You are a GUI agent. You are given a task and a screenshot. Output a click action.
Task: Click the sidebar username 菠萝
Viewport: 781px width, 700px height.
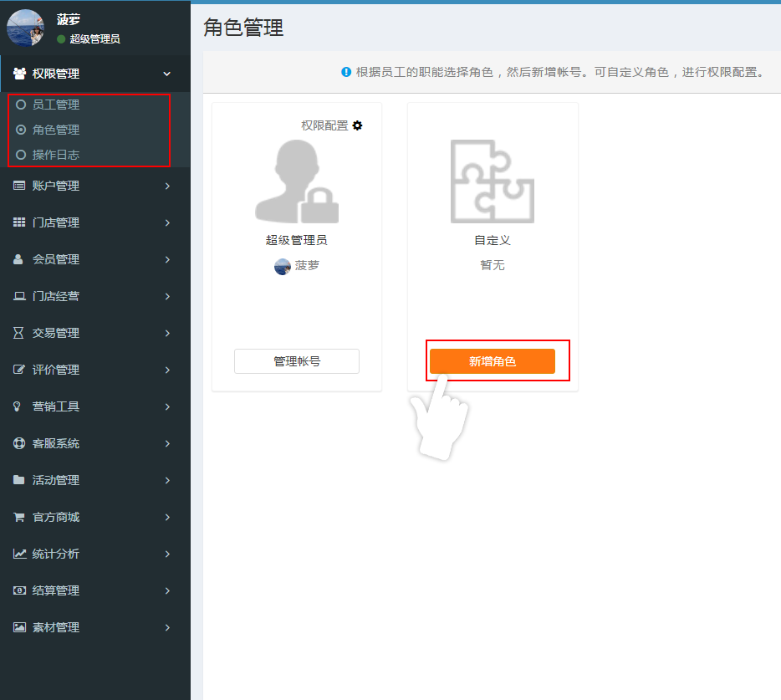[69, 19]
